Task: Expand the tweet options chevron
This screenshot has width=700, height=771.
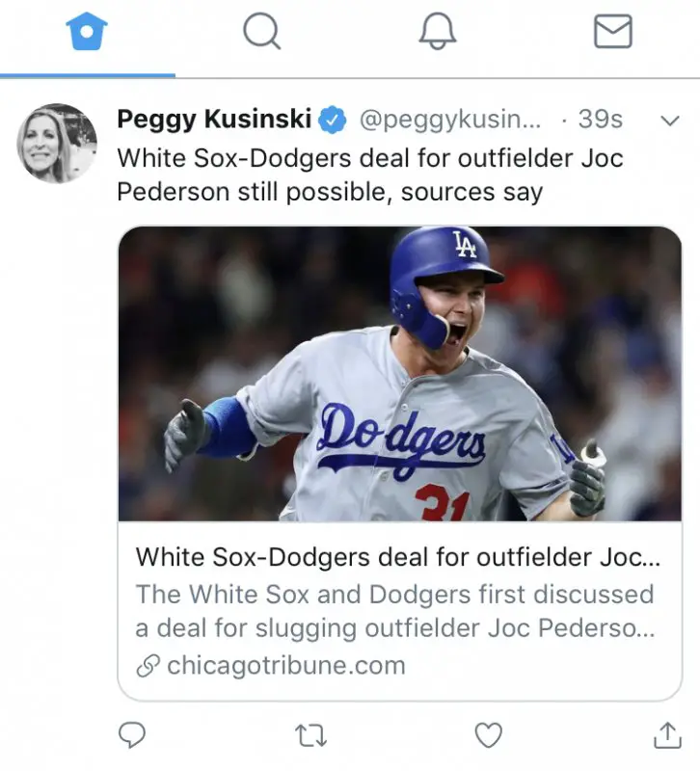Action: click(668, 120)
